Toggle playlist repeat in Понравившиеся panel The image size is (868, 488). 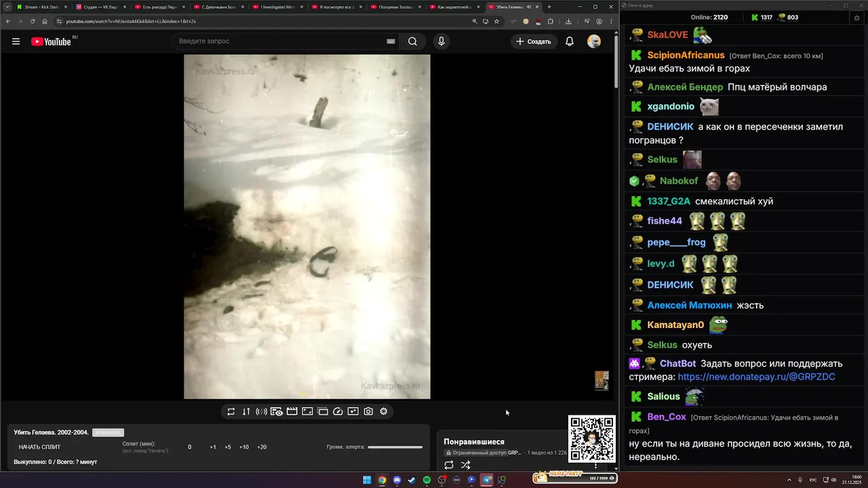pyautogui.click(x=449, y=465)
